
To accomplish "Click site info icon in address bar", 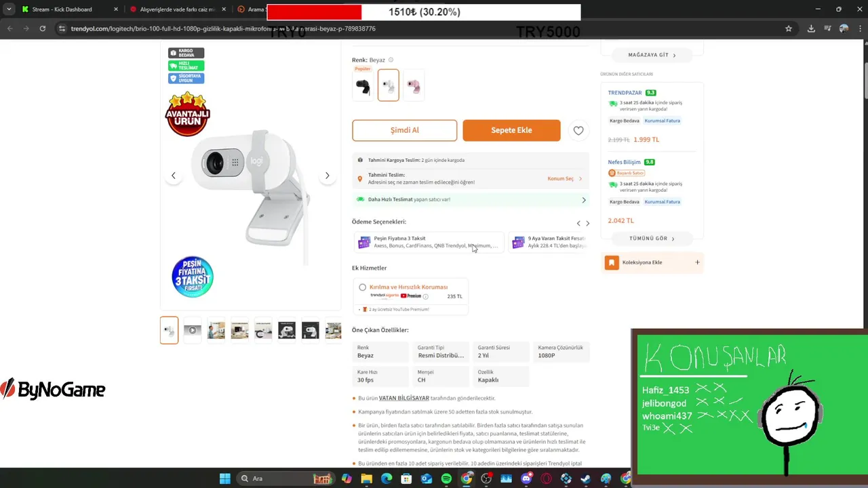I will click(62, 28).
